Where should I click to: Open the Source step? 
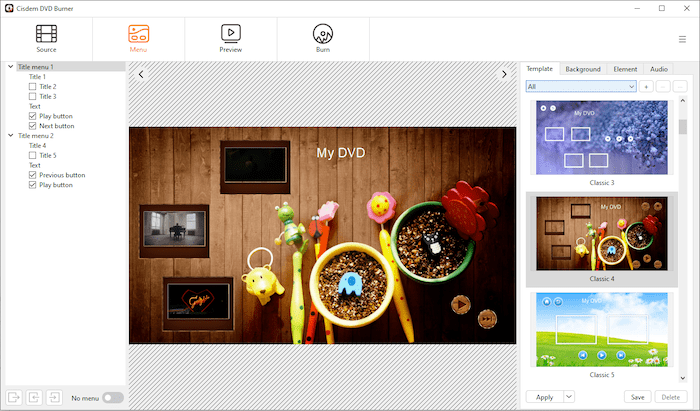[x=46, y=38]
